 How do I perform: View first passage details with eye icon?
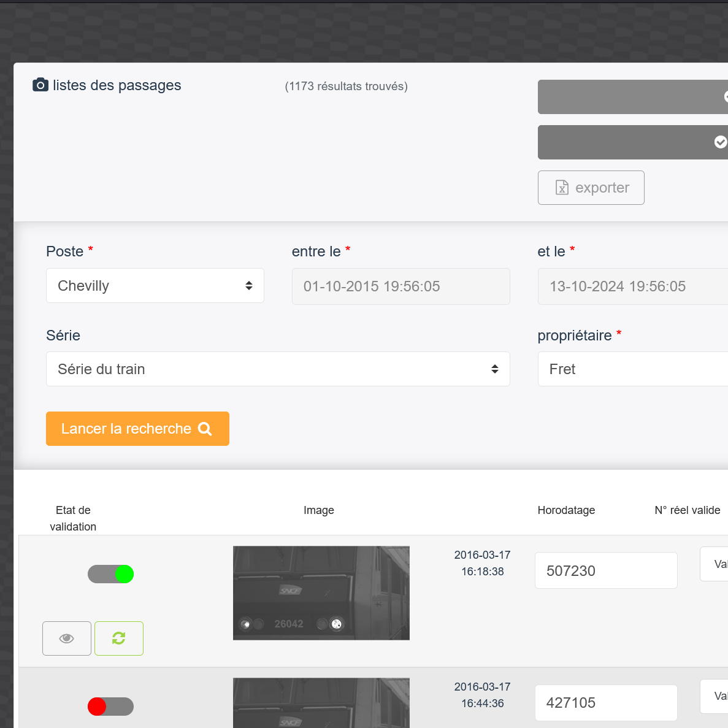pos(67,638)
